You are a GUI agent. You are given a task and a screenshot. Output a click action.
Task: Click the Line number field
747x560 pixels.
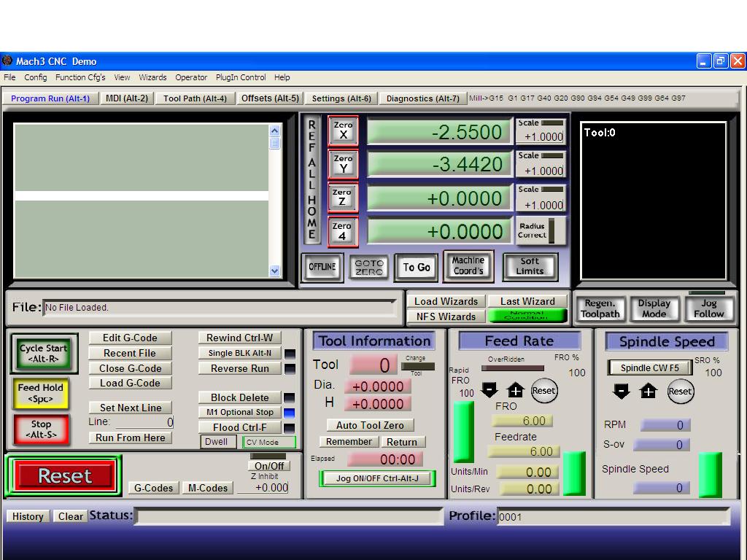[x=144, y=422]
